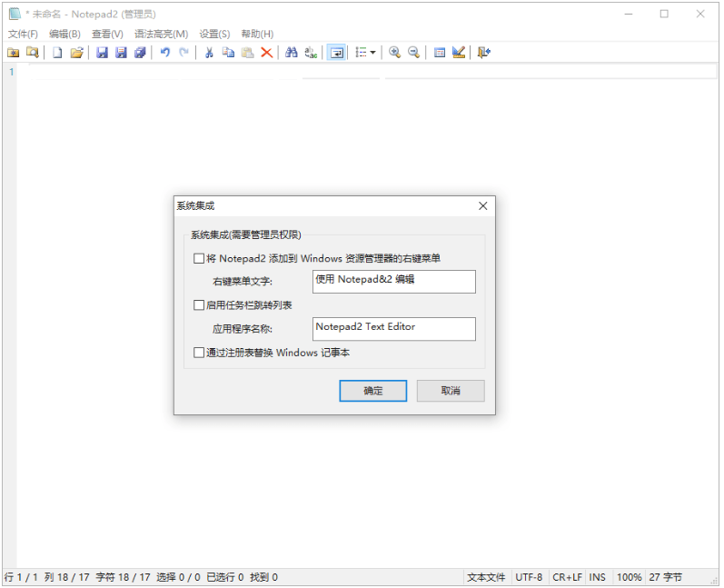
Task: Enable adding Notepad2 to Explorer right-click menu
Action: pyautogui.click(x=200, y=259)
